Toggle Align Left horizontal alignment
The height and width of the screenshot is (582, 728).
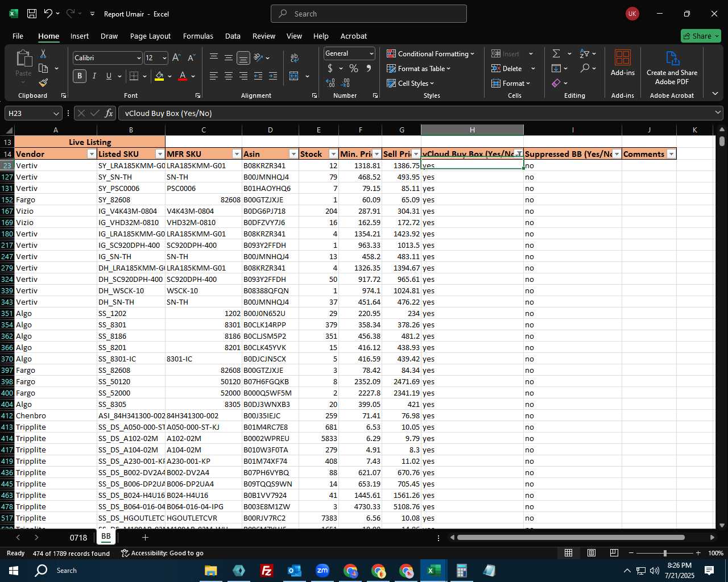click(213, 76)
